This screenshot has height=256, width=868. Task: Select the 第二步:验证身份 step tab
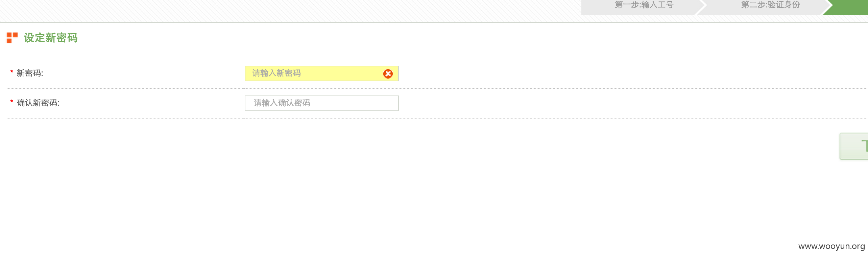770,5
